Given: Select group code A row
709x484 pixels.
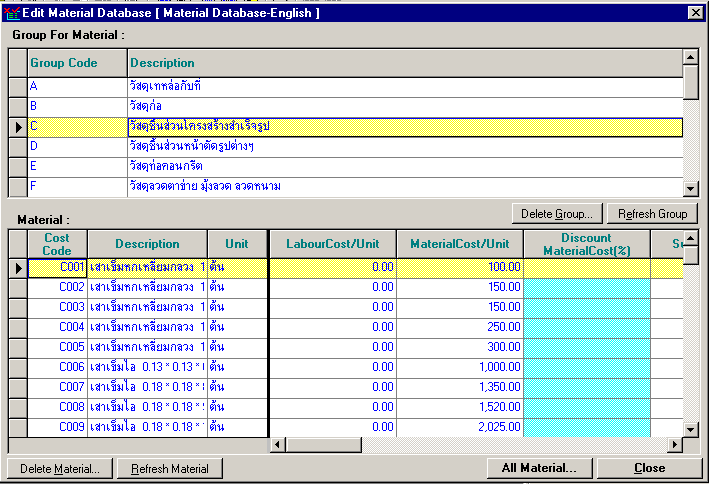Looking at the screenshot, I should (x=346, y=86).
